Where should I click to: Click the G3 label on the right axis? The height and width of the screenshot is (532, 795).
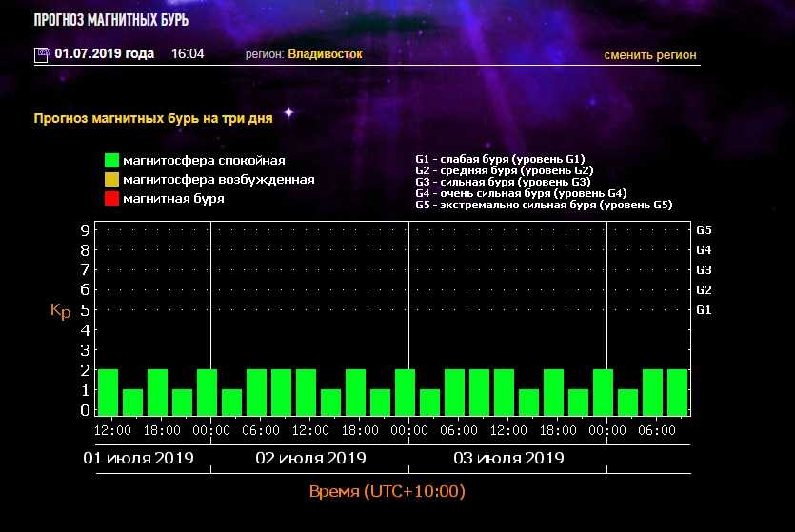click(704, 270)
